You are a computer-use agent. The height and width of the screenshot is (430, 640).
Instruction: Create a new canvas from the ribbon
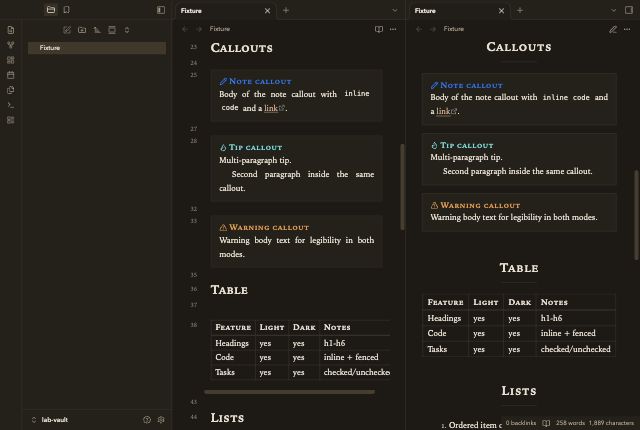[11, 60]
